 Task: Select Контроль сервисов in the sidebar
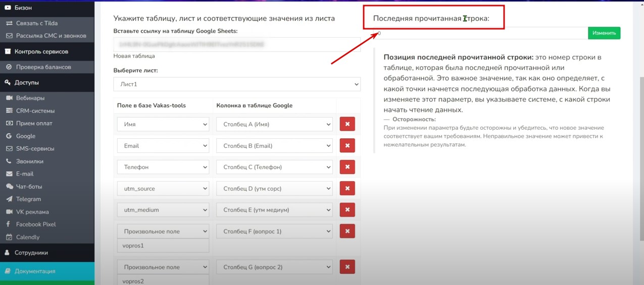(x=41, y=51)
